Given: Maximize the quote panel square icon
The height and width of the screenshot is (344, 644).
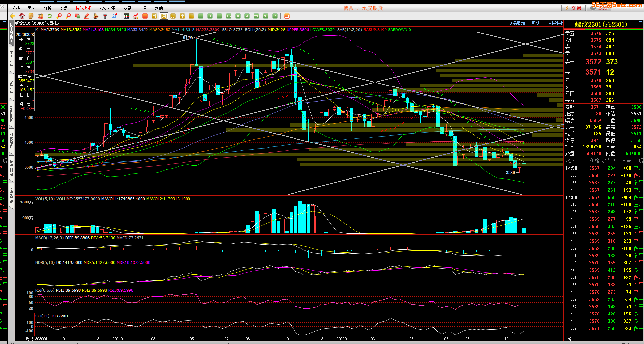Looking at the screenshot, I should 640,23.
